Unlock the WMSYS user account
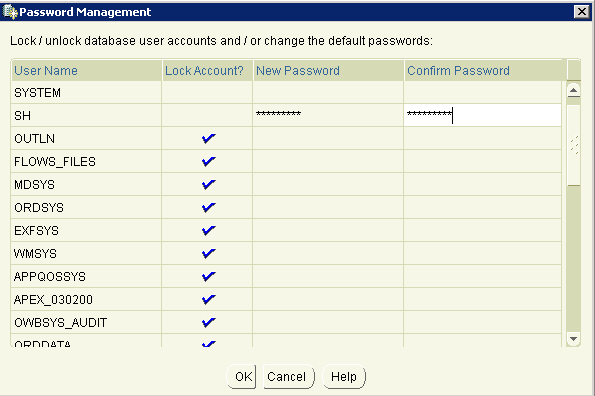Screen dimensions: 595x396 point(208,253)
